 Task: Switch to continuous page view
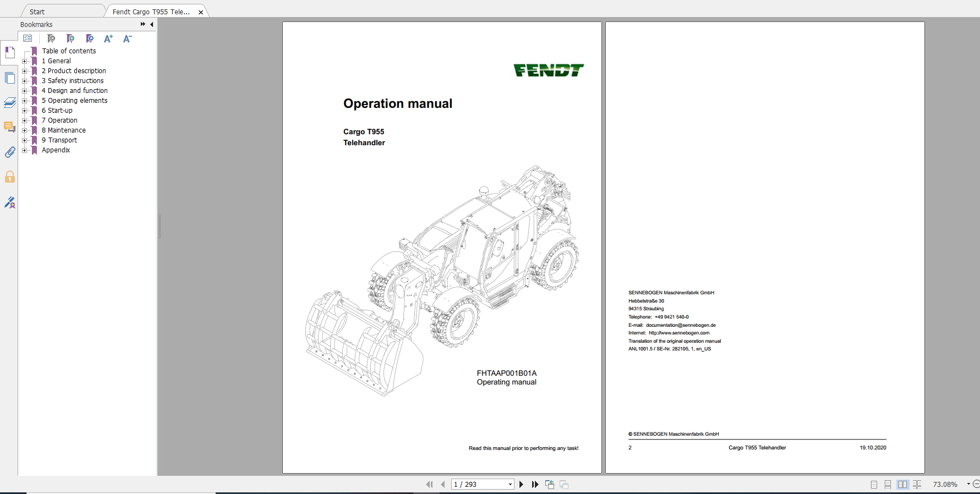click(888, 485)
